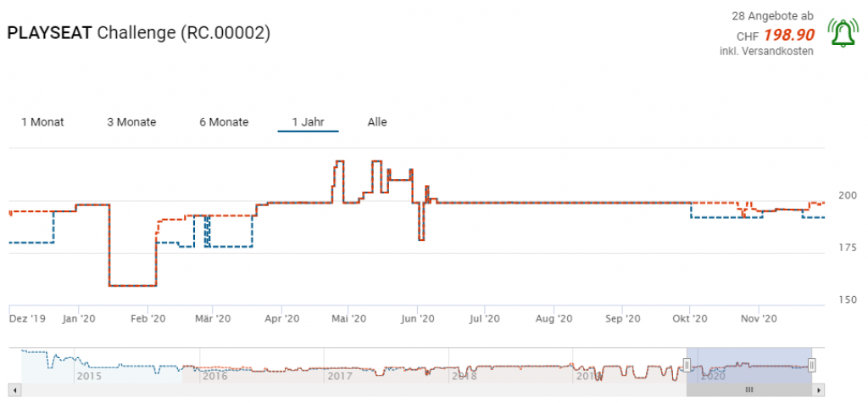
Task: Click the scrollbar right arrow
Action: [x=819, y=390]
